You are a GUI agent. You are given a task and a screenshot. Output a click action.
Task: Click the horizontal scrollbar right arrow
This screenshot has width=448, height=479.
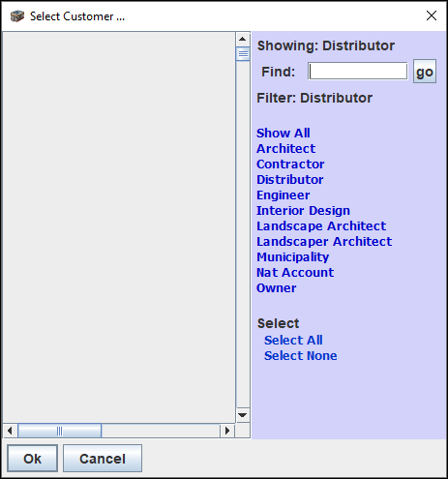(227, 431)
